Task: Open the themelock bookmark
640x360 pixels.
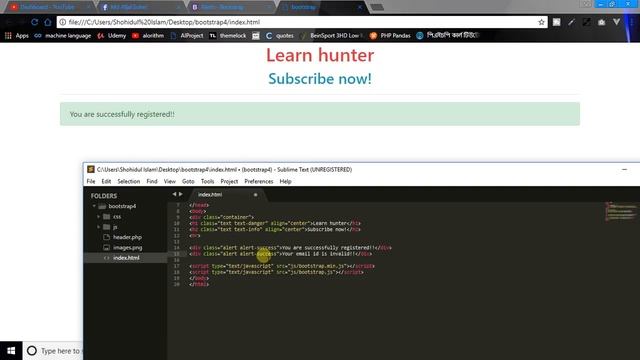Action: tap(228, 36)
